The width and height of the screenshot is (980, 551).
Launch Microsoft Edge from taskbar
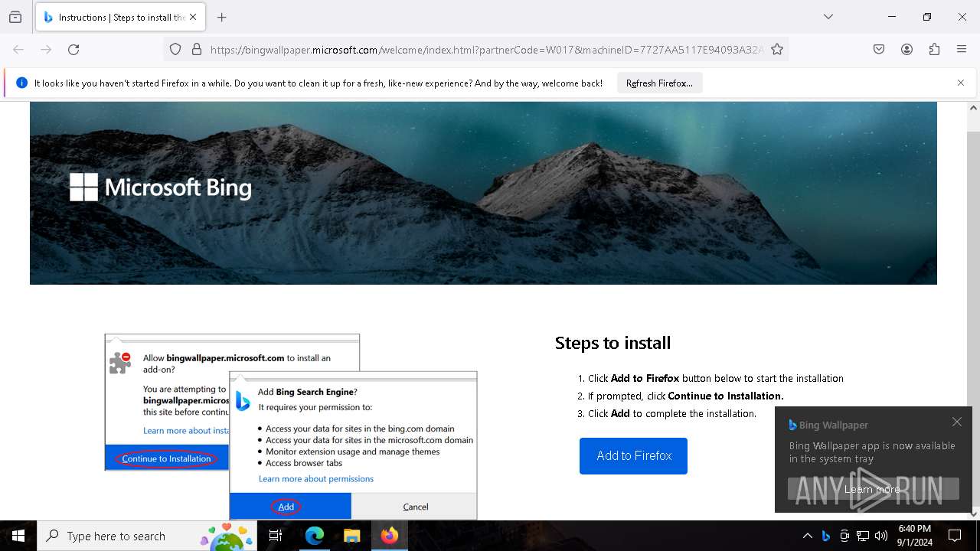click(315, 536)
